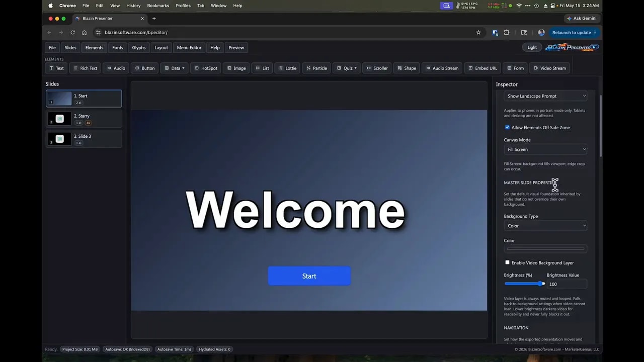Reload the page
This screenshot has width=644, height=362.
[72, 32]
